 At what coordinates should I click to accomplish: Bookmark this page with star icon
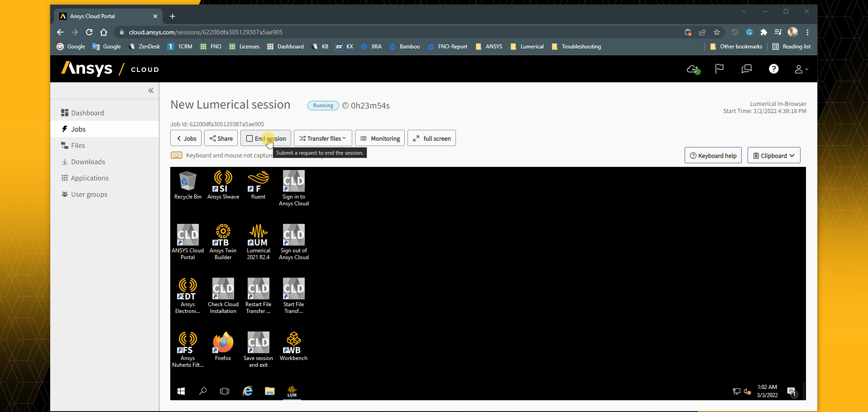[x=717, y=32]
